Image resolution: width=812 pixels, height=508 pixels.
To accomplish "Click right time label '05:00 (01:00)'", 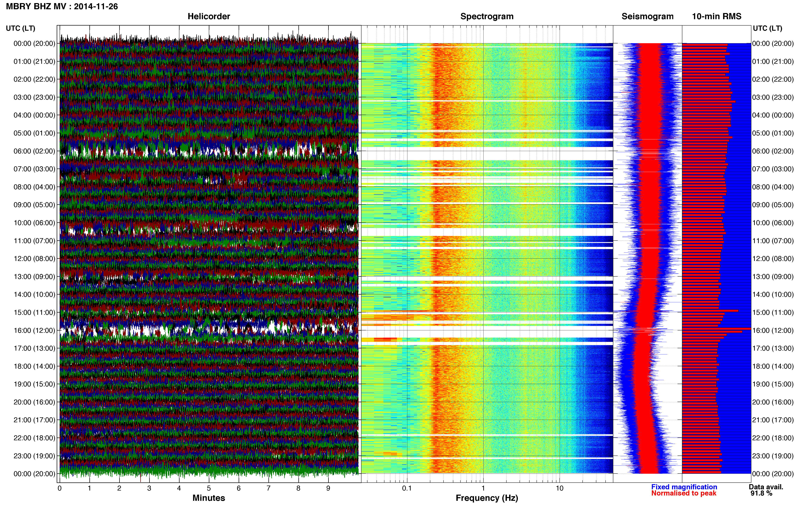I will (773, 133).
